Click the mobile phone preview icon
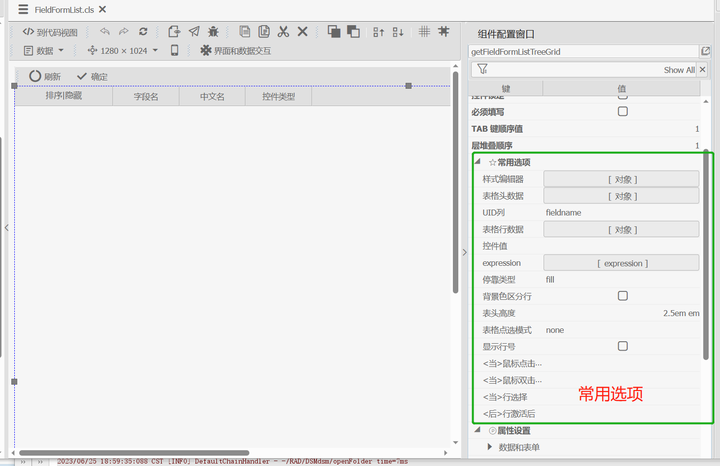 (x=174, y=50)
